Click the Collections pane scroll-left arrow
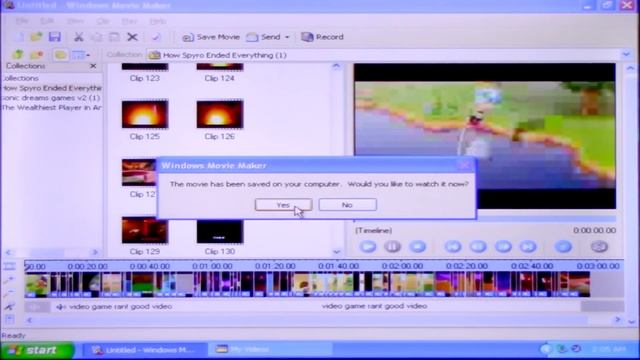 [8, 253]
